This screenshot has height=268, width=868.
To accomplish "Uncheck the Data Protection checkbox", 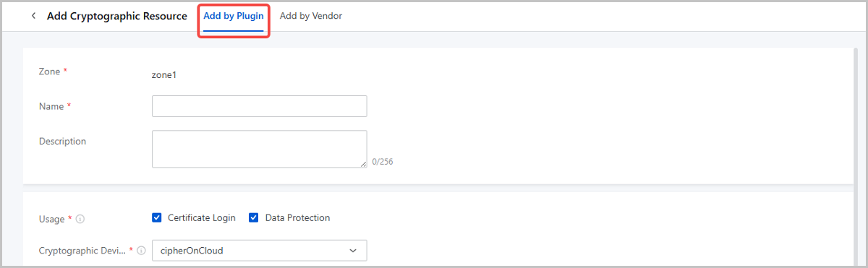I will coord(254,217).
